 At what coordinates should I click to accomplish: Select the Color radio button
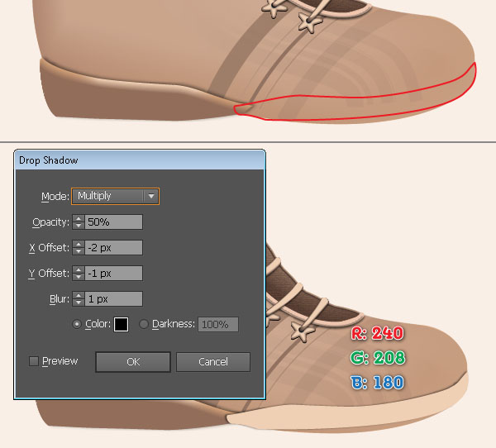pyautogui.click(x=77, y=324)
